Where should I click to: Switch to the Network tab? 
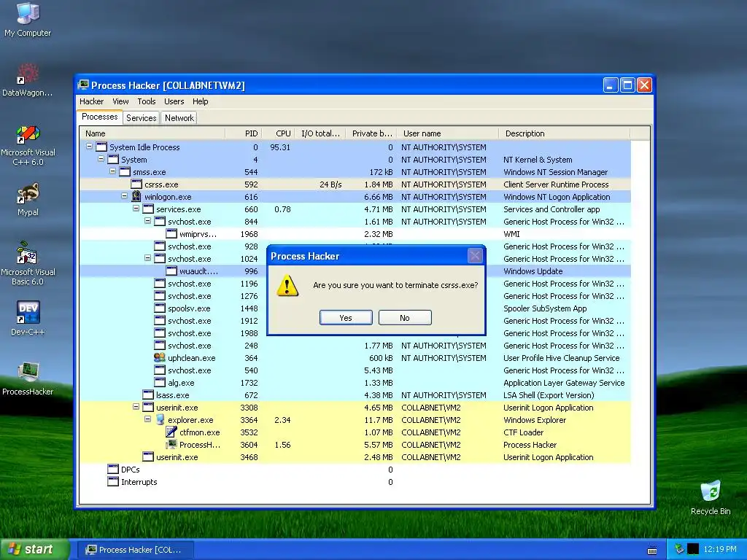click(179, 118)
